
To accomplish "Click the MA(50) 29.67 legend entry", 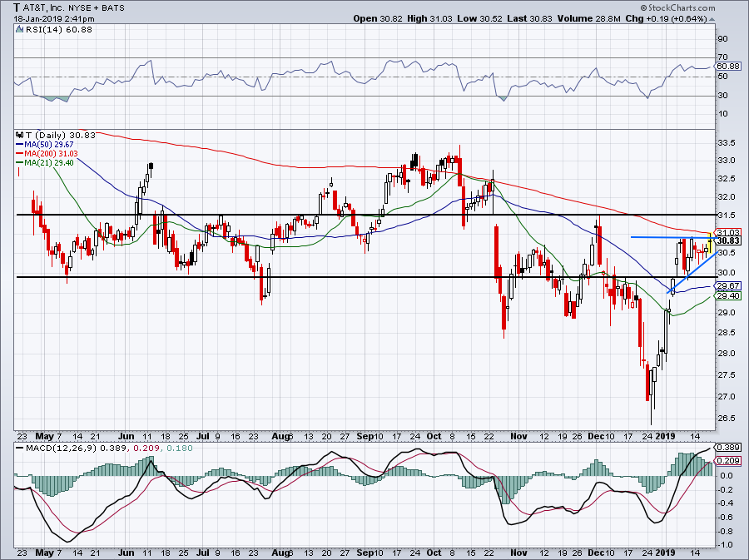I will click(x=49, y=145).
